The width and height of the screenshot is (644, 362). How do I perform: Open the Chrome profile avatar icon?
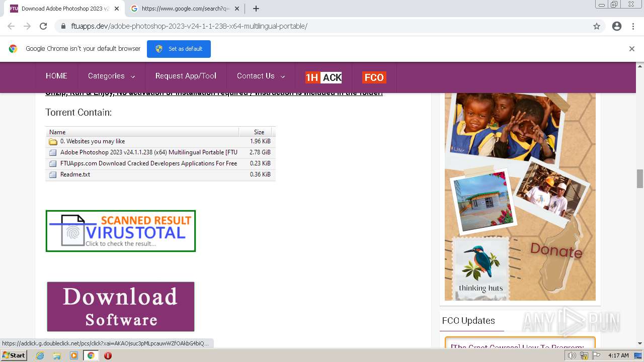click(x=617, y=26)
